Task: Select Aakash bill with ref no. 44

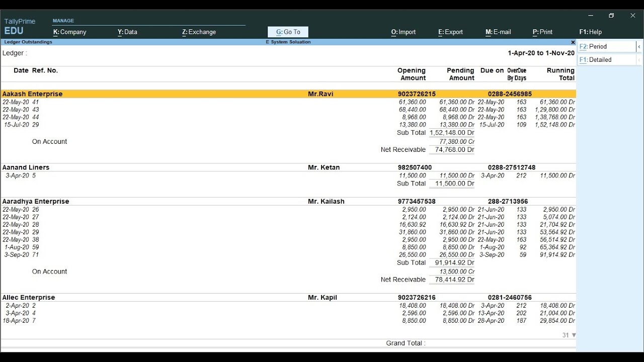Action: (x=288, y=117)
